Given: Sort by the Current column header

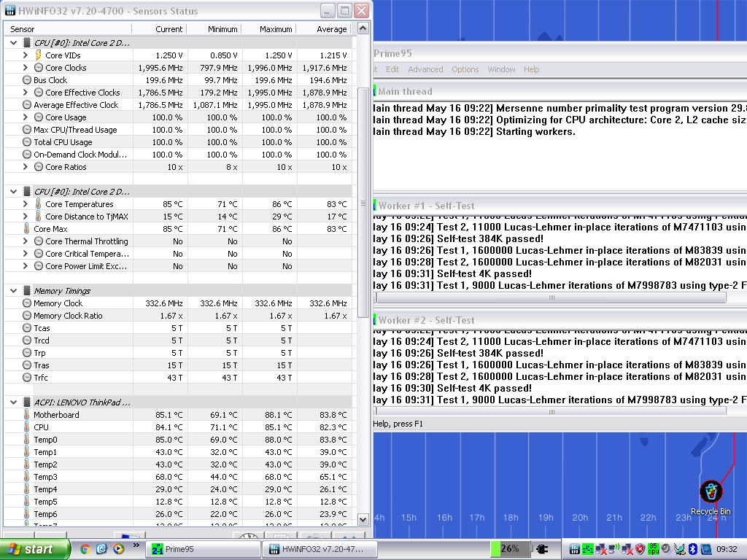Looking at the screenshot, I should (x=160, y=29).
